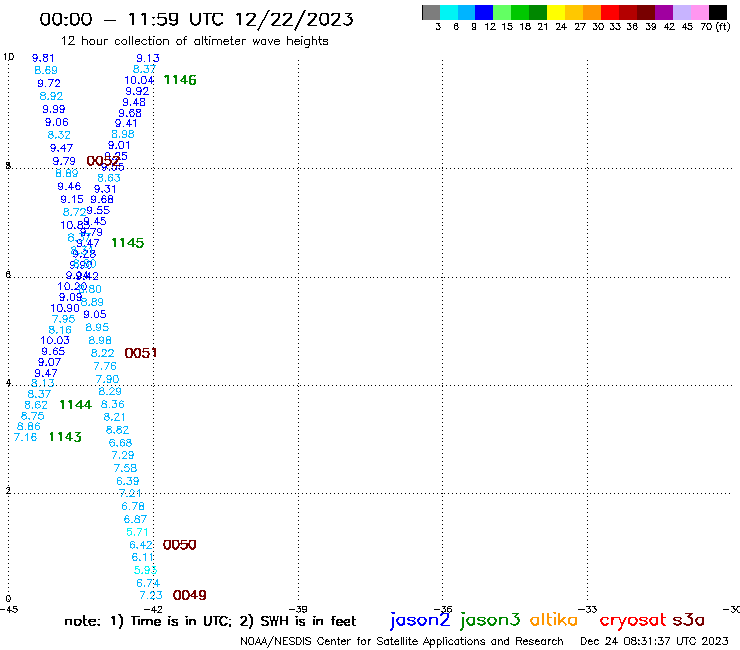Click the longitude axis label -39
Screen dimensions: 740x650
[x=298, y=609]
